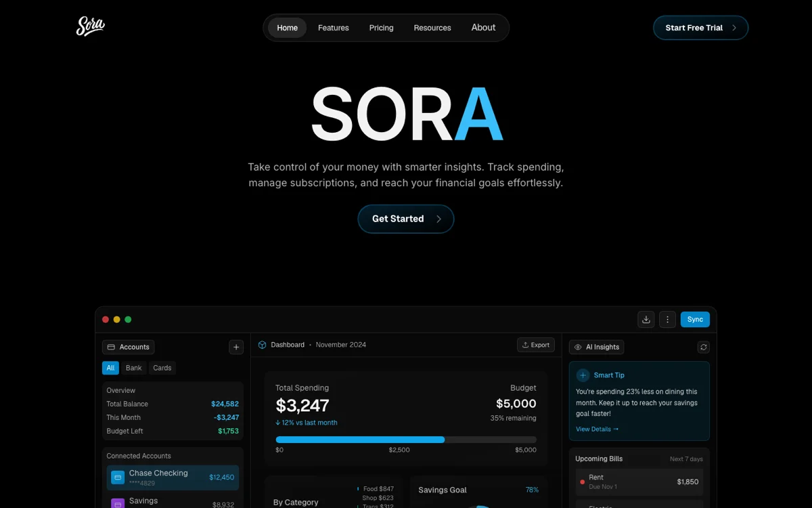The image size is (812, 508).
Task: Click the Start Free Trial button
Action: click(x=700, y=28)
